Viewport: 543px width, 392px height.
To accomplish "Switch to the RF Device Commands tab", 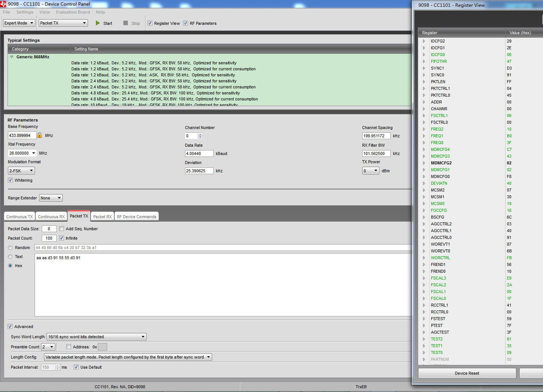I will click(137, 217).
